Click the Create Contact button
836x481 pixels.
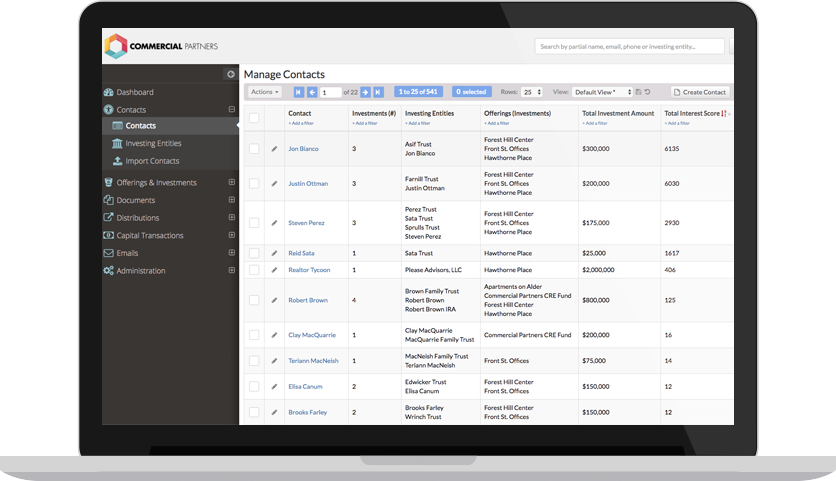700,92
